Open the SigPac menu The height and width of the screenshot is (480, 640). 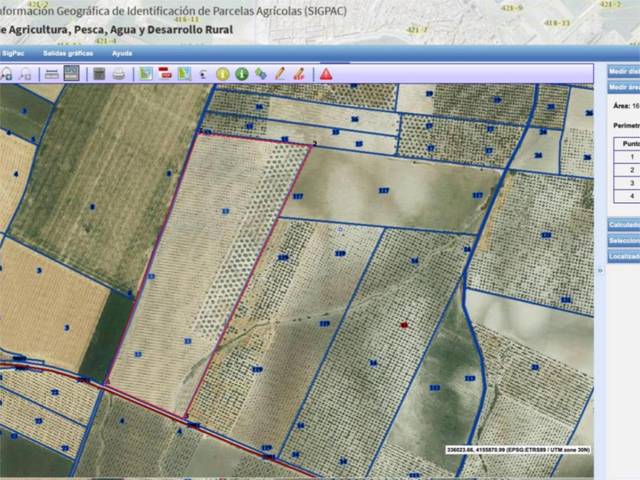click(14, 52)
